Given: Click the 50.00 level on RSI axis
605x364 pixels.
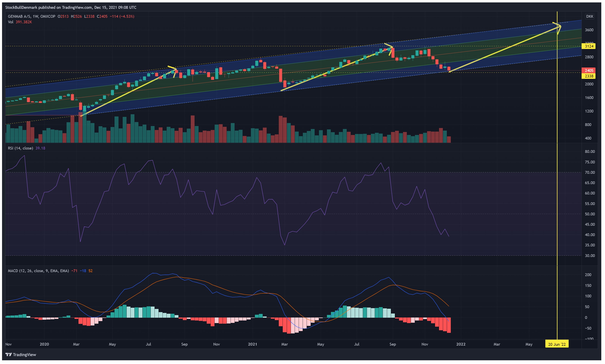Looking at the screenshot, I should (x=590, y=214).
